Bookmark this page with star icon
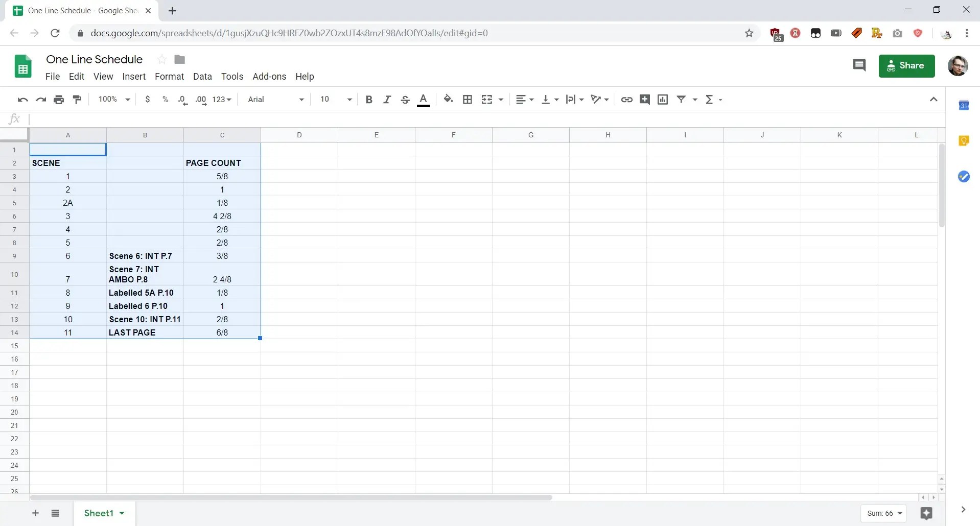This screenshot has width=980, height=526. (x=749, y=33)
